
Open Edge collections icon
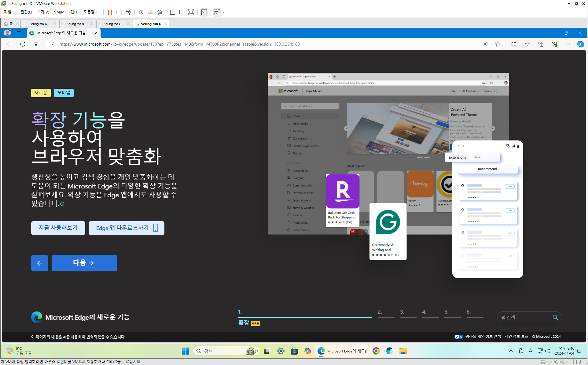[x=541, y=44]
